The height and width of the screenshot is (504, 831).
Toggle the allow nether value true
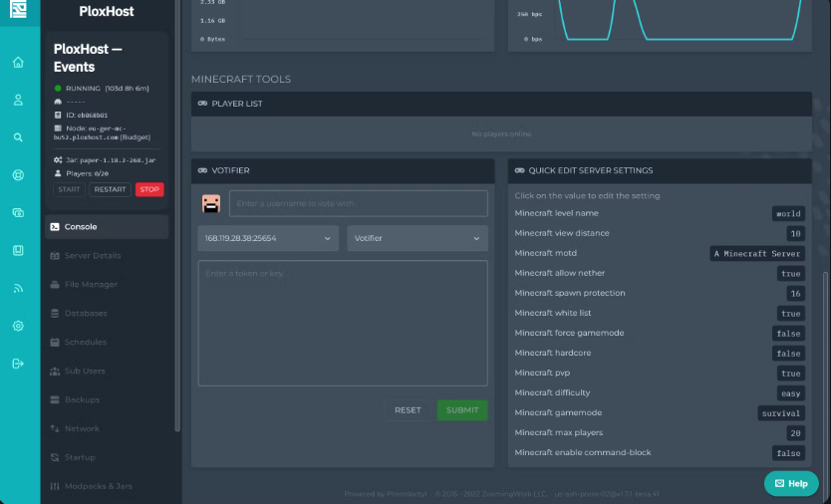(x=791, y=274)
